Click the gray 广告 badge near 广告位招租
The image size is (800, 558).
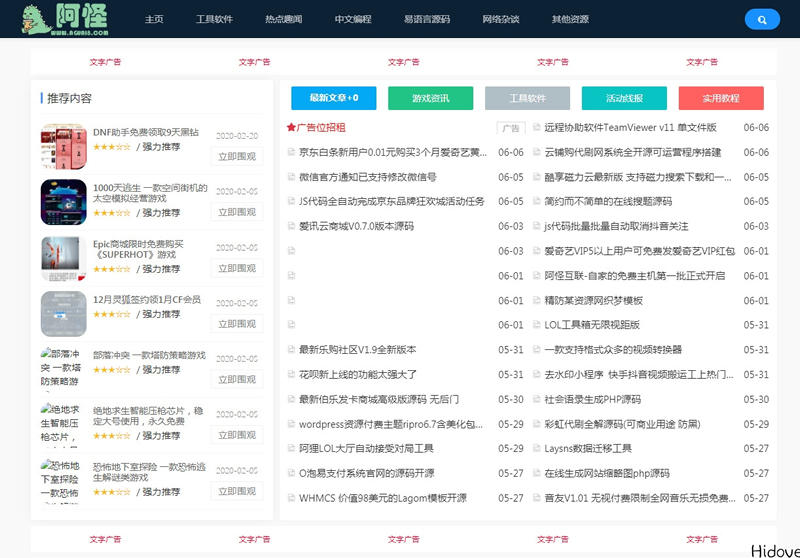[x=510, y=128]
